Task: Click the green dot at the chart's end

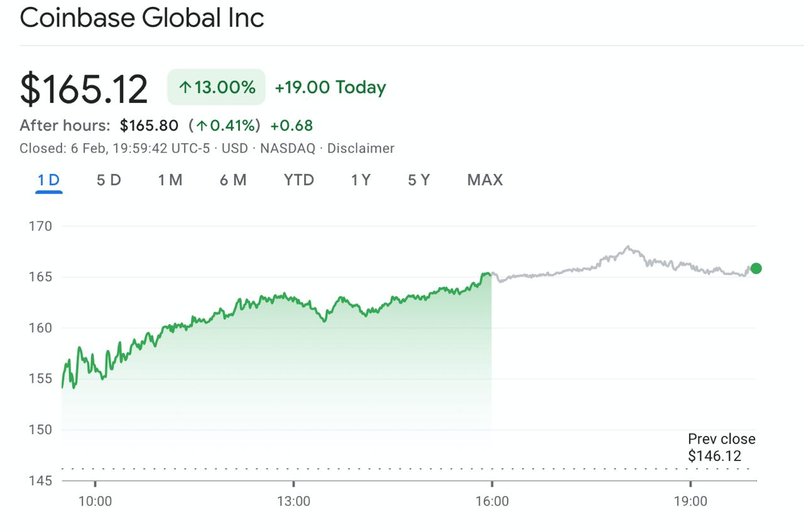Action: [756, 269]
